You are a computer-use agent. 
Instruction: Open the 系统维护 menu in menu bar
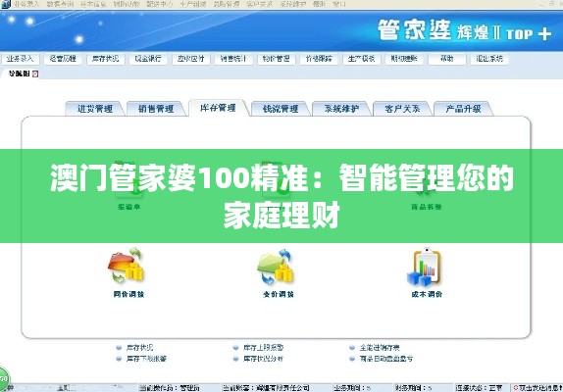point(293,4)
